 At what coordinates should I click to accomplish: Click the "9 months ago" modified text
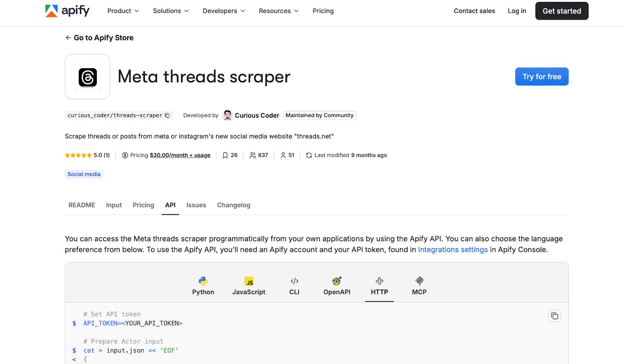(x=369, y=155)
